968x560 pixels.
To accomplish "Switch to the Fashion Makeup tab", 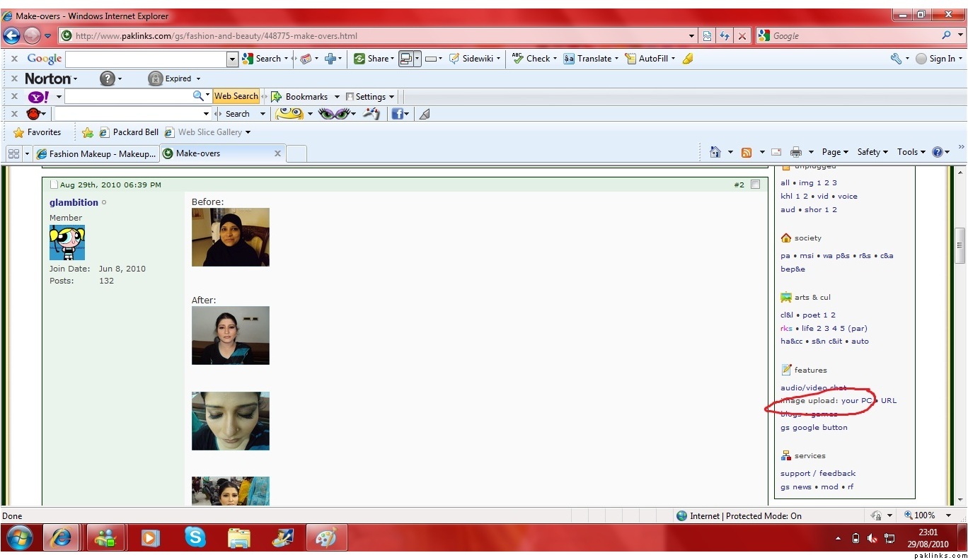I will click(96, 153).
